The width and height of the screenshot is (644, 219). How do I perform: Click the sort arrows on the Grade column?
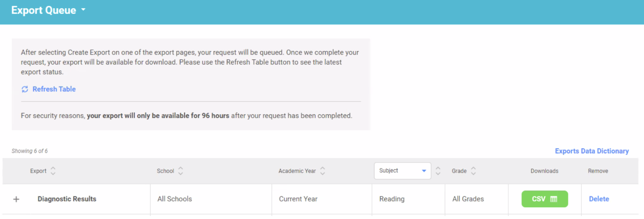pyautogui.click(x=473, y=171)
